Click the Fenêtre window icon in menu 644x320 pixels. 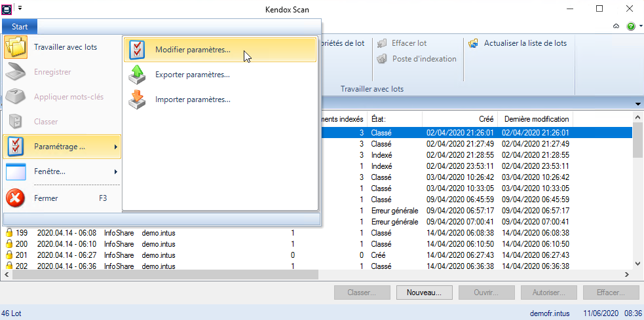pyautogui.click(x=16, y=172)
